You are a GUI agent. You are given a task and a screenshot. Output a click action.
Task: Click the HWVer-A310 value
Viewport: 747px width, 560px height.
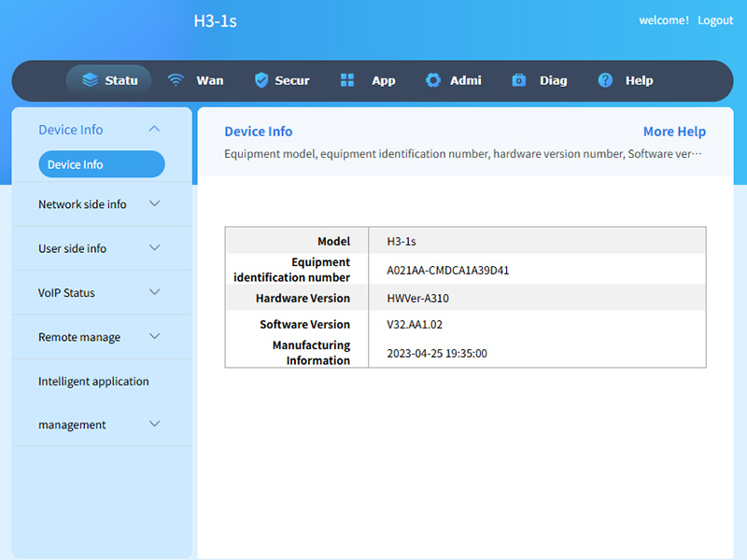tap(417, 299)
